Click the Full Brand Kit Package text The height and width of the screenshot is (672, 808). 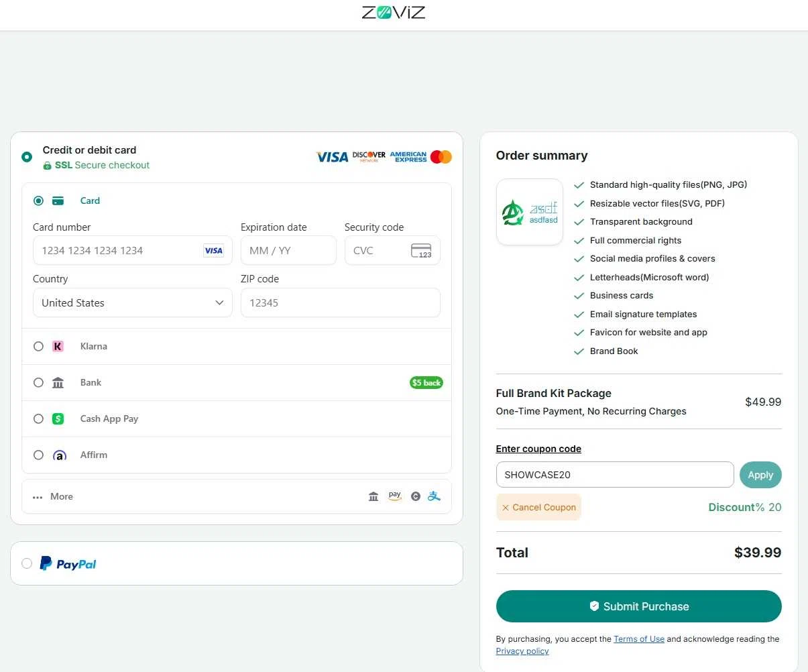coord(554,394)
